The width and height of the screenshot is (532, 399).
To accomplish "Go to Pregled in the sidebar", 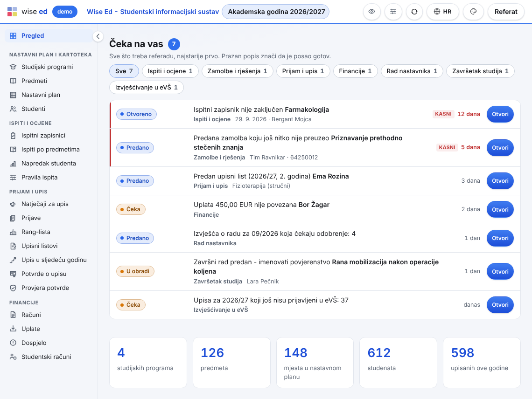I will tap(49, 35).
